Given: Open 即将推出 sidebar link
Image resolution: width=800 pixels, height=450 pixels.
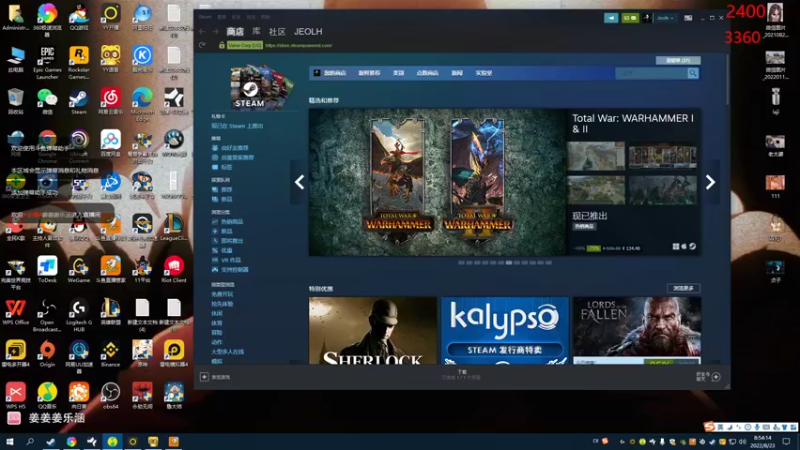Looking at the screenshot, I should point(232,241).
